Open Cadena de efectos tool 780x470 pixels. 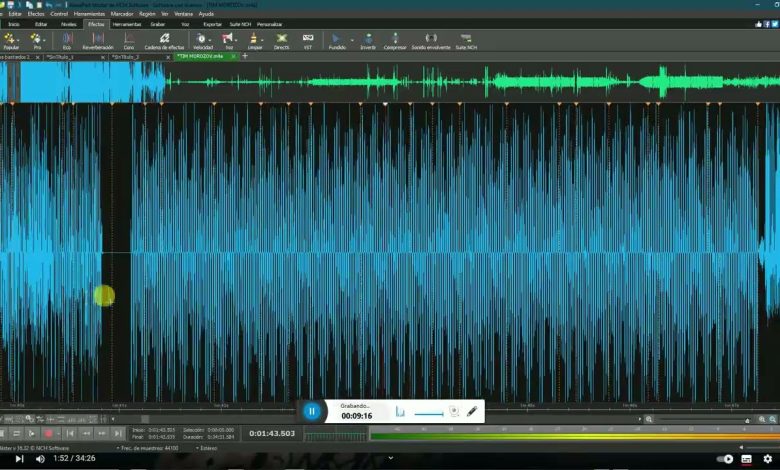[164, 40]
